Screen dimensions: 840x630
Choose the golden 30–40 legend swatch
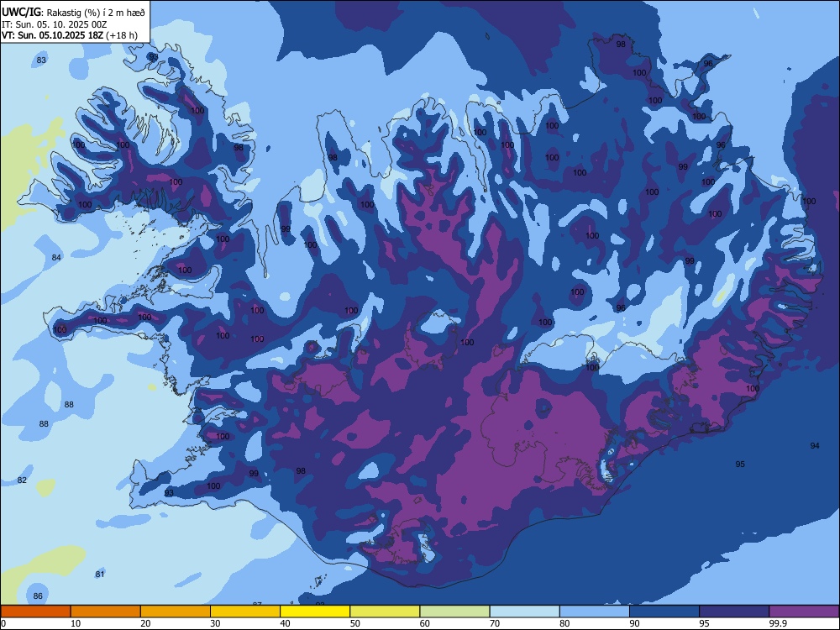245,612
